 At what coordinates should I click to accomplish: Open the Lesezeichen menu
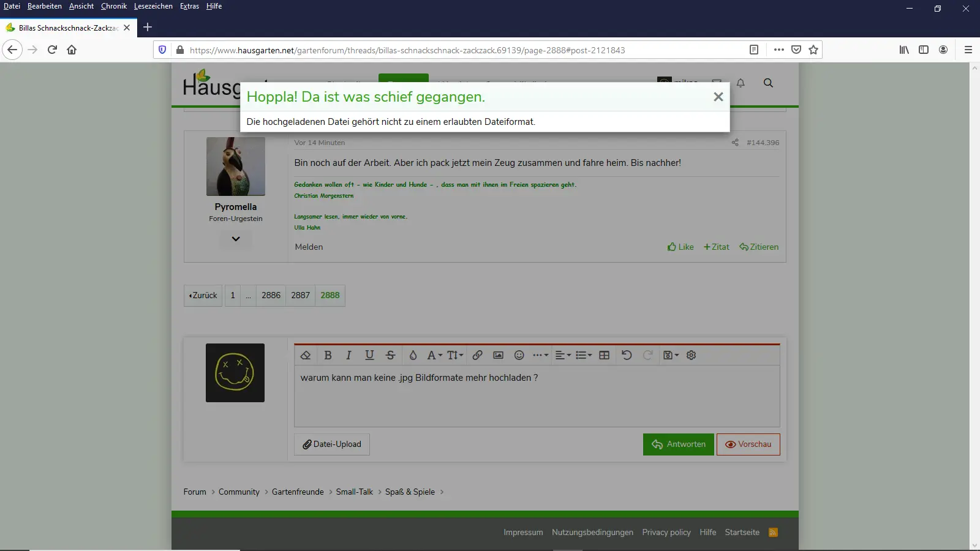click(153, 6)
